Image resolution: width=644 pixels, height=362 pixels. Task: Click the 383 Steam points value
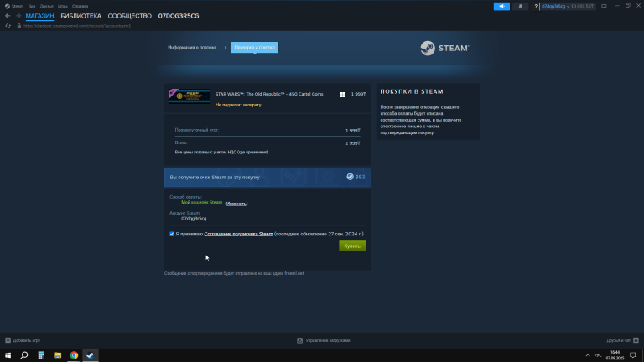361,177
